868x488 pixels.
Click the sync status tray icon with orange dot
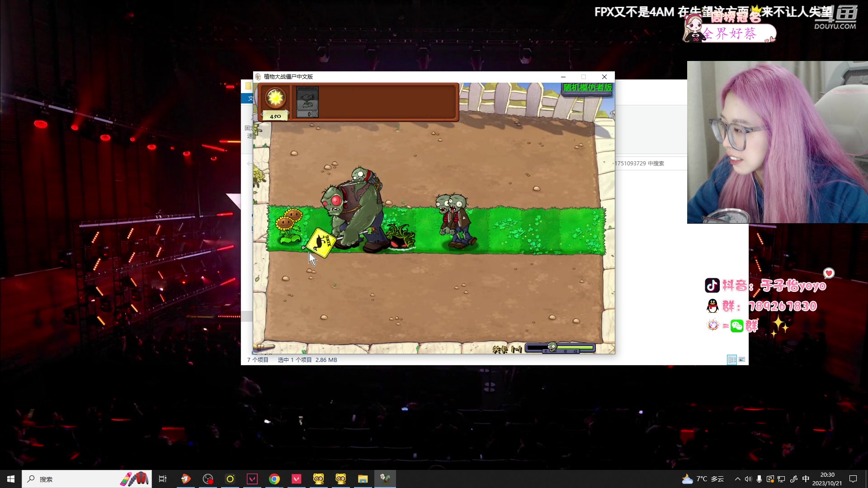(770, 479)
